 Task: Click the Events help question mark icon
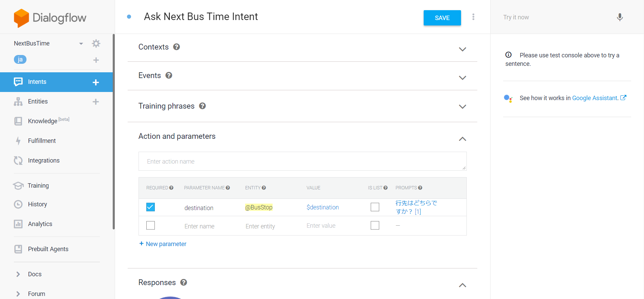point(169,75)
